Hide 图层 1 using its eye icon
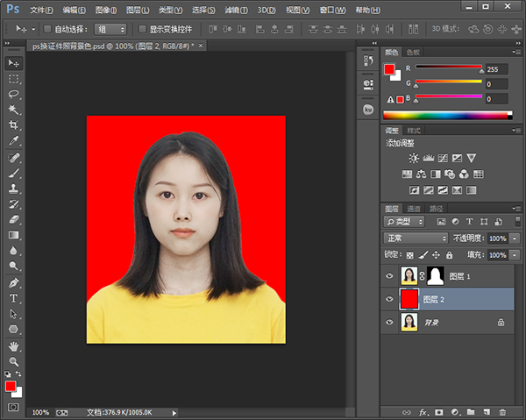 click(390, 275)
